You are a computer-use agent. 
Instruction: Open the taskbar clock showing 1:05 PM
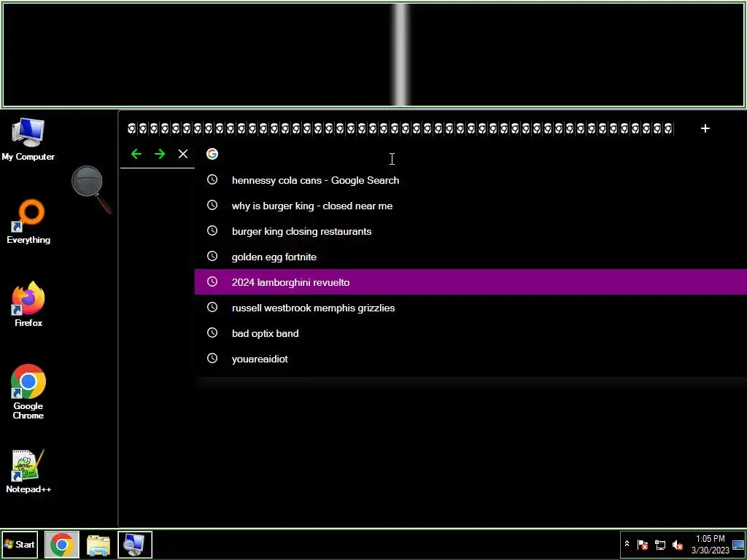[x=711, y=545]
